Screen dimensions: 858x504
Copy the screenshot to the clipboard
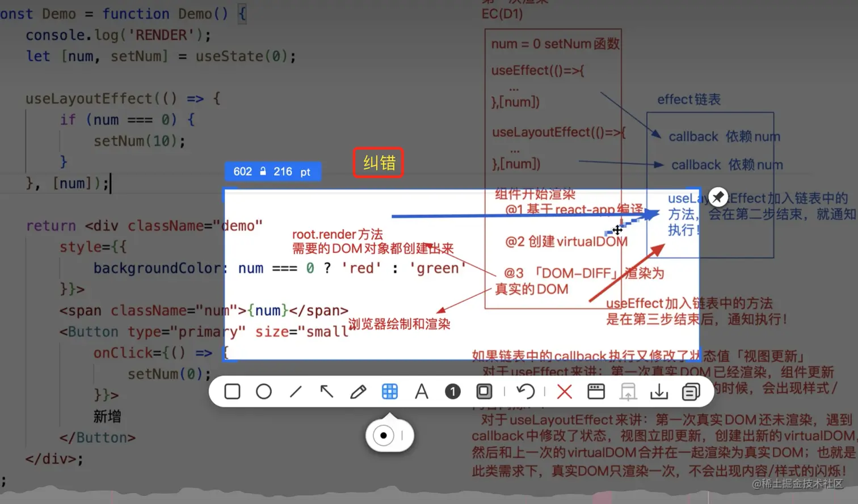pos(691,392)
